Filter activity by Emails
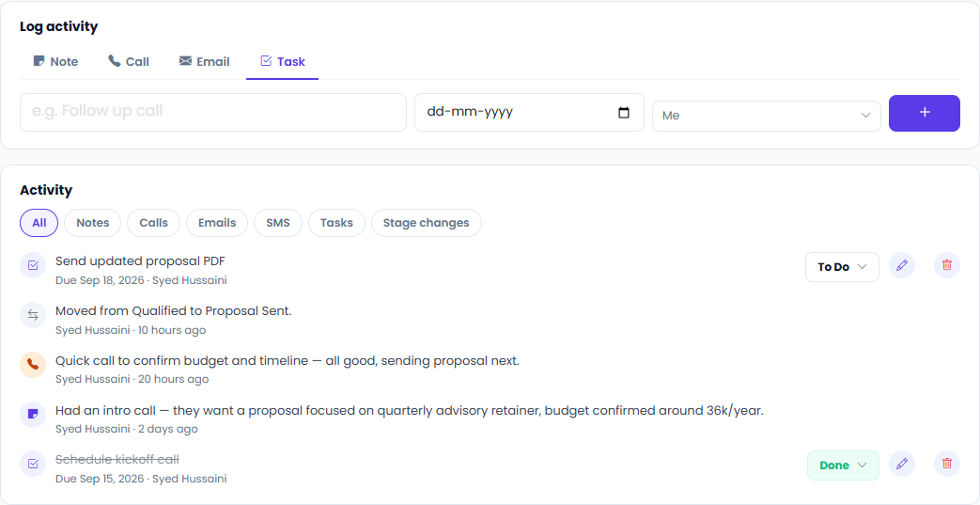This screenshot has height=505, width=980. tap(217, 223)
